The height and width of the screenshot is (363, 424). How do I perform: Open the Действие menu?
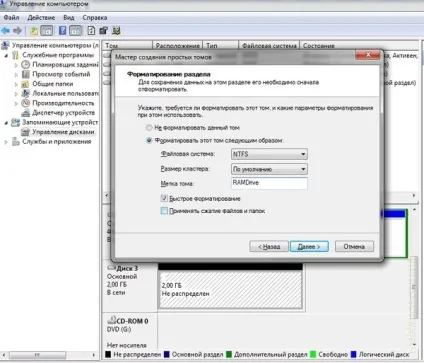click(41, 17)
